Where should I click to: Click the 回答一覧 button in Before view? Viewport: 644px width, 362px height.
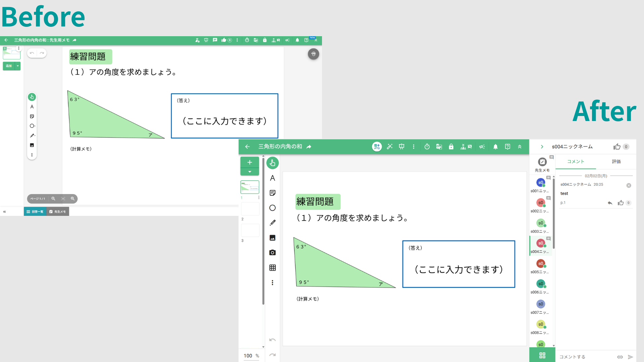pos(35,212)
